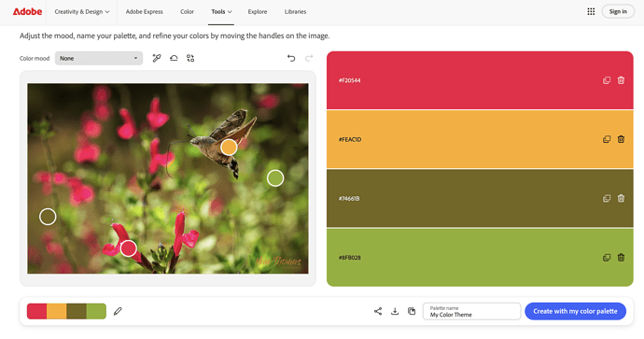This screenshot has width=644, height=339.
Task: Copy the #74661B color code
Action: 607,199
